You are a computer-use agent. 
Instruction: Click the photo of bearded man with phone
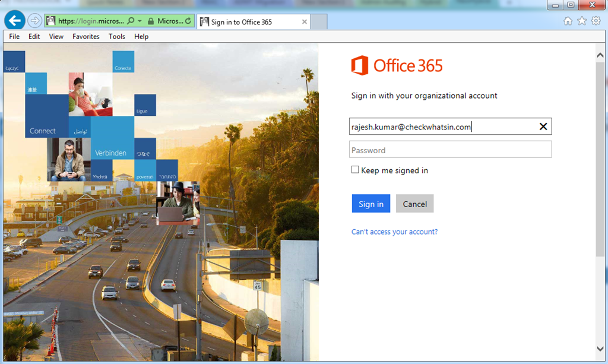(69, 160)
